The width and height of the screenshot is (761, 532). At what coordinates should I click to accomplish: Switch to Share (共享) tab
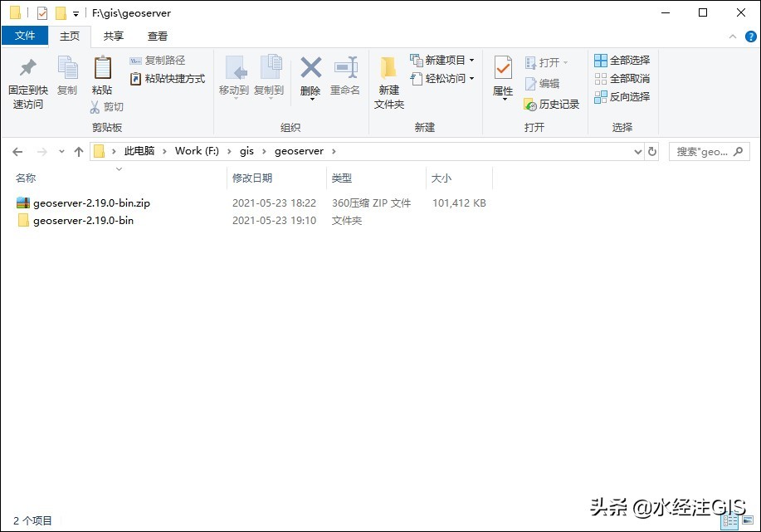tap(114, 37)
